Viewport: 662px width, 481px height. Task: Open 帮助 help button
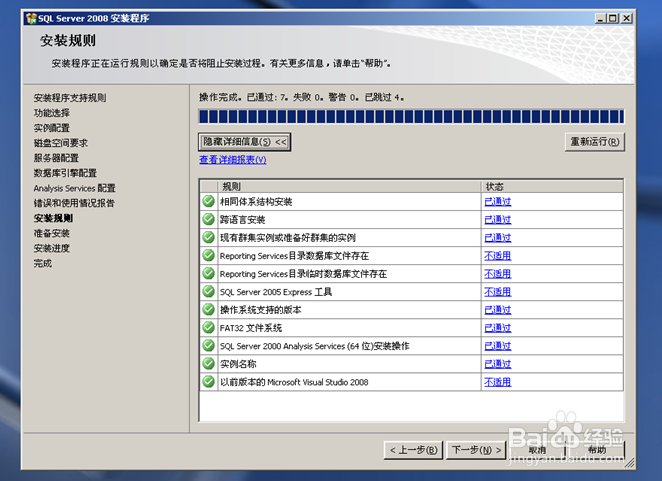coord(597,450)
